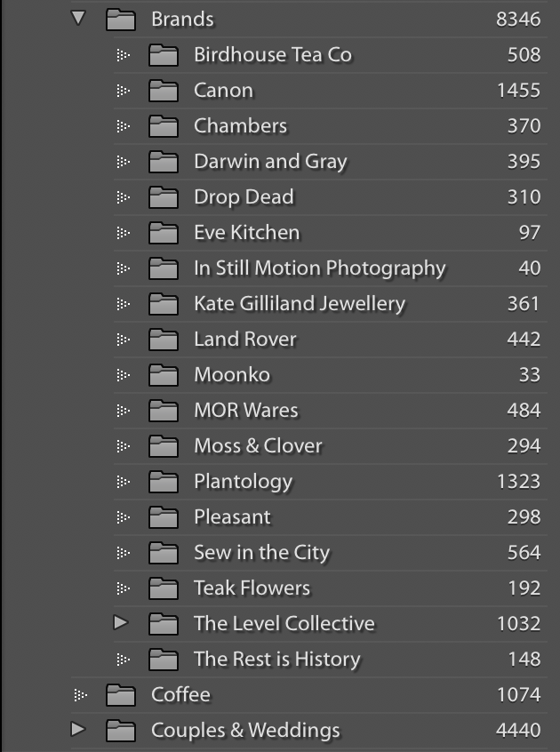
Task: Select the Plantology folder label
Action: pos(243,482)
